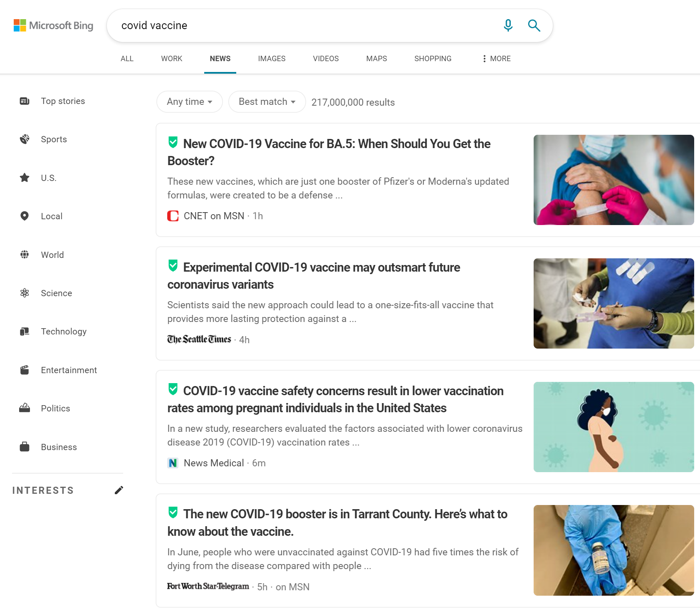Open the Top stories category
Image resolution: width=700 pixels, height=609 pixels.
point(63,101)
